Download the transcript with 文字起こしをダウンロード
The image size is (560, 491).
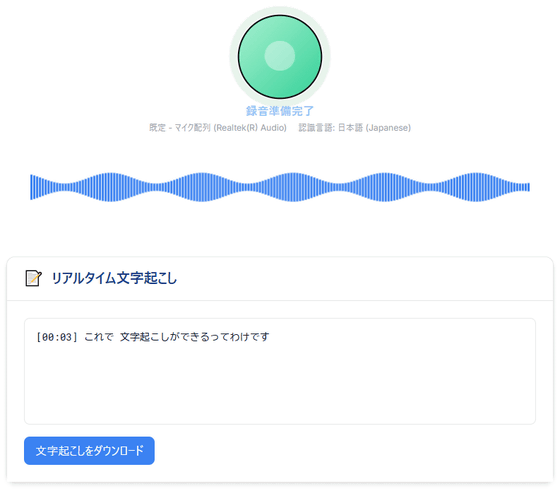tap(89, 451)
